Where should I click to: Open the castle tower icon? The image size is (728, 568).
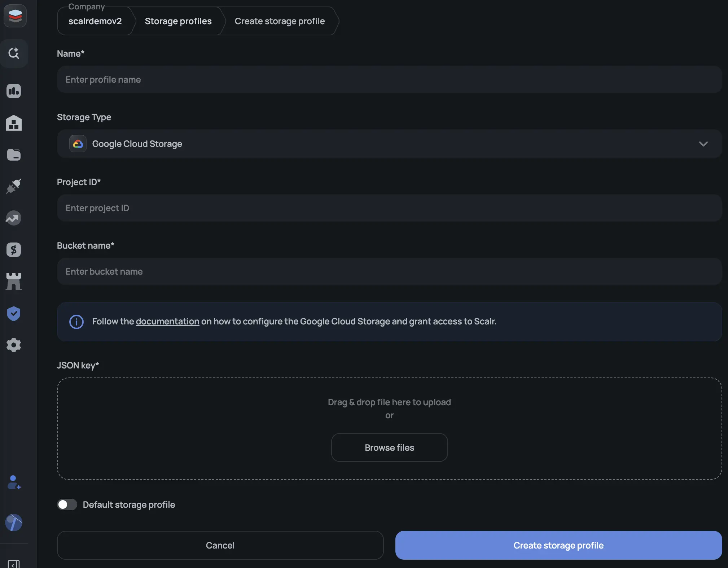point(14,281)
